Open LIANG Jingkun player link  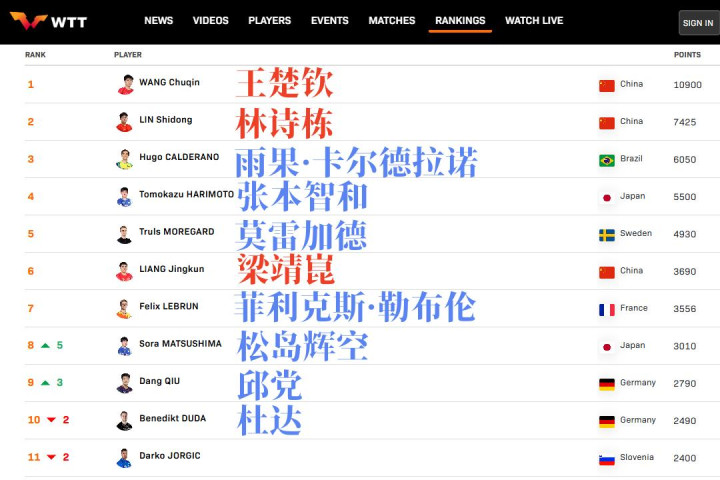pyautogui.click(x=172, y=269)
